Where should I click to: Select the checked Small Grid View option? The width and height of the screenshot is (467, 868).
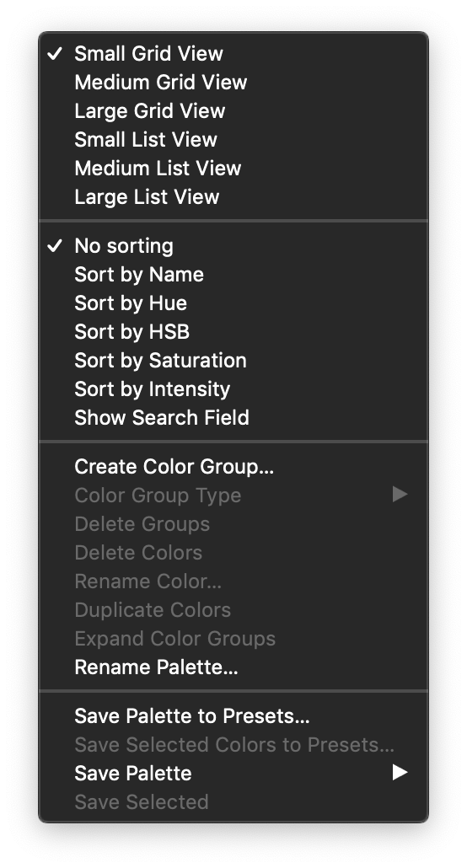tap(233, 54)
